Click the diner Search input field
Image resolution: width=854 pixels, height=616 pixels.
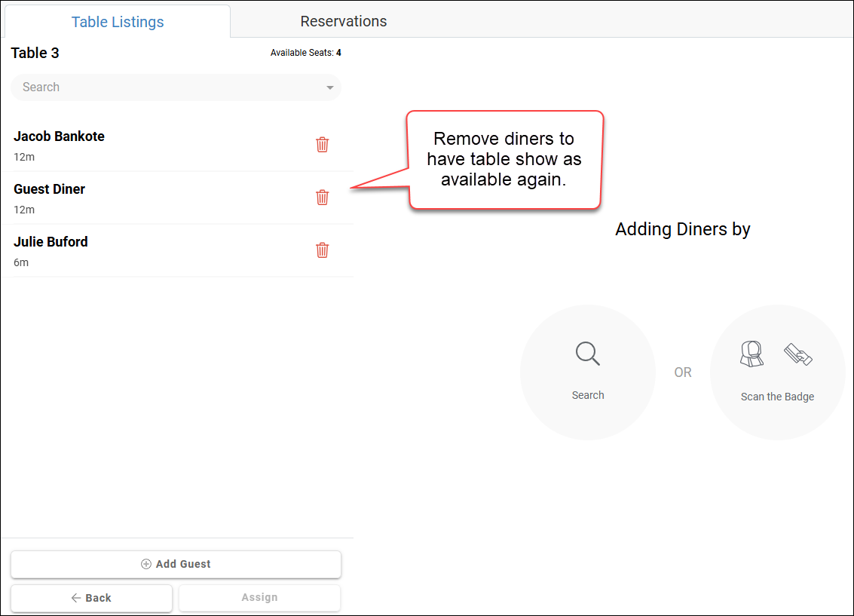click(x=176, y=87)
